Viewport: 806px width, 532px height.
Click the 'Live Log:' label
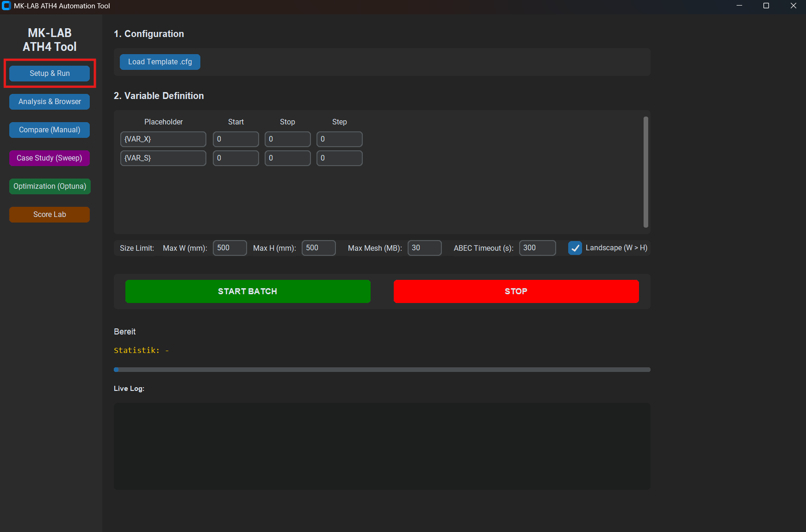(x=129, y=389)
